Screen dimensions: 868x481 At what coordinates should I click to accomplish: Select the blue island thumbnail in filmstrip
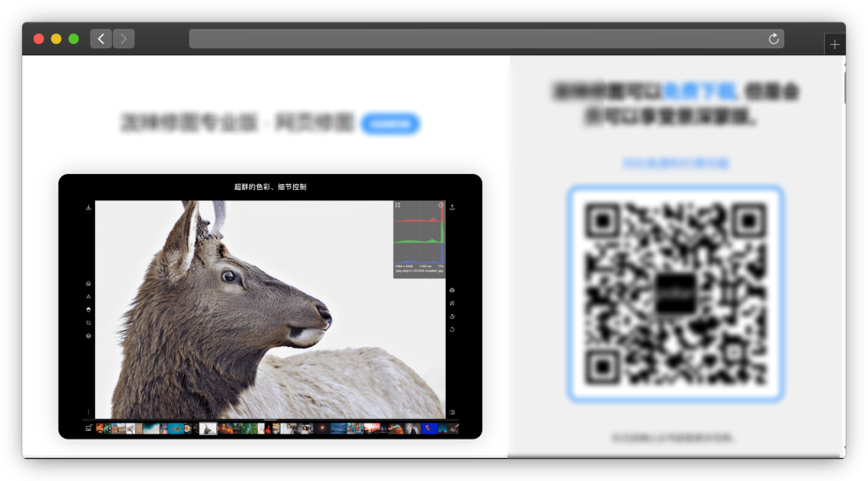click(x=176, y=428)
